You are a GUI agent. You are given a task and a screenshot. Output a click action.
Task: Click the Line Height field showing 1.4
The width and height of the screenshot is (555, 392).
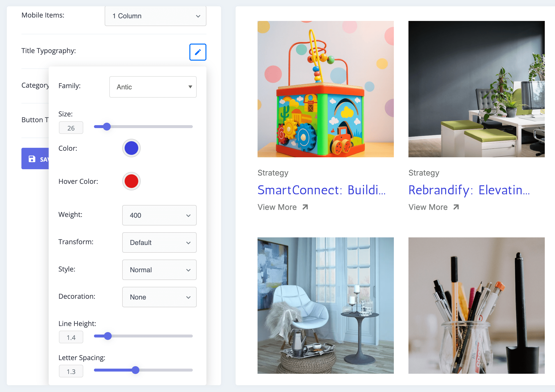[x=71, y=337]
